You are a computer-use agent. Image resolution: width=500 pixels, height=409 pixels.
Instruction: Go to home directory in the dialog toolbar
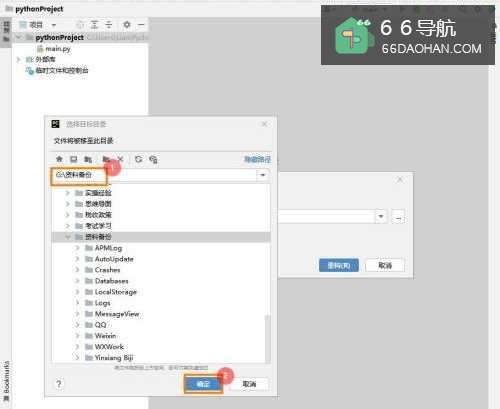59,159
